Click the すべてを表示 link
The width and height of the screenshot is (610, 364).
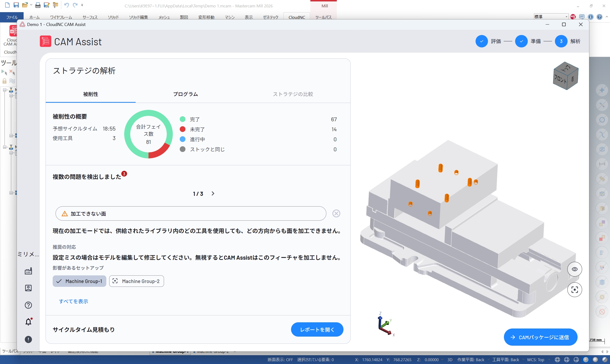tap(73, 301)
